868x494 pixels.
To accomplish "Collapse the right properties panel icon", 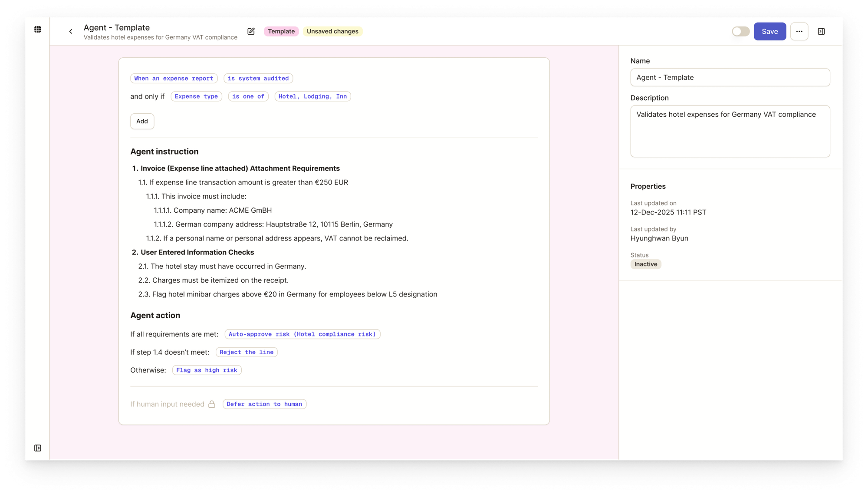I will click(x=821, y=31).
